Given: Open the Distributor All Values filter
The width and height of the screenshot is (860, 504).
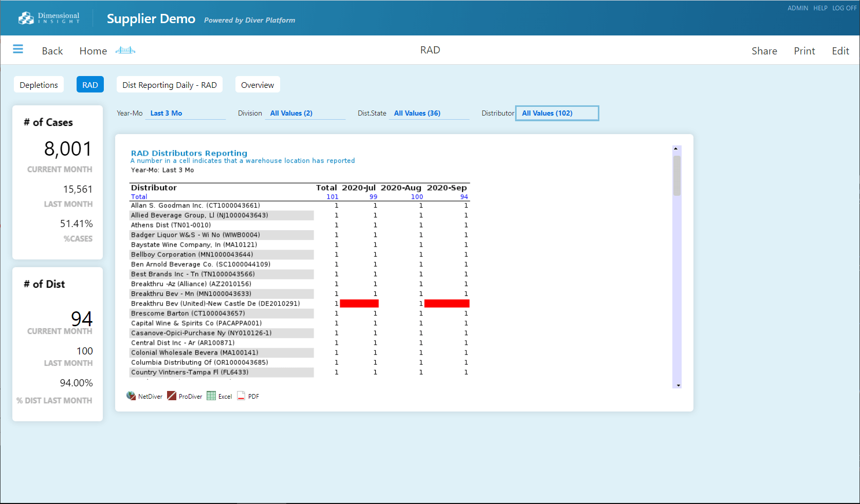Looking at the screenshot, I should (x=557, y=114).
